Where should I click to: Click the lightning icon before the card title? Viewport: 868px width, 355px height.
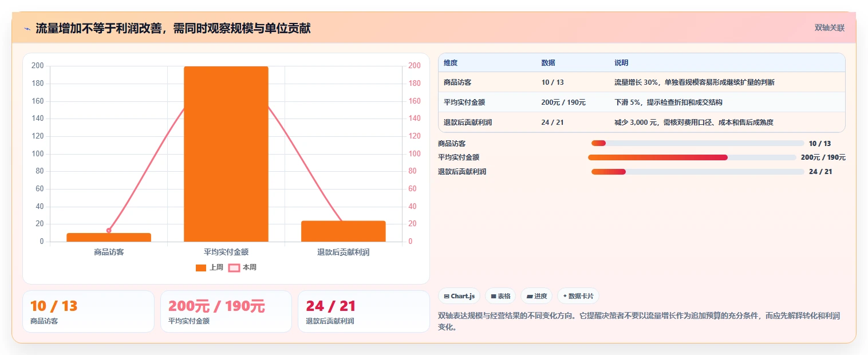[x=27, y=29]
